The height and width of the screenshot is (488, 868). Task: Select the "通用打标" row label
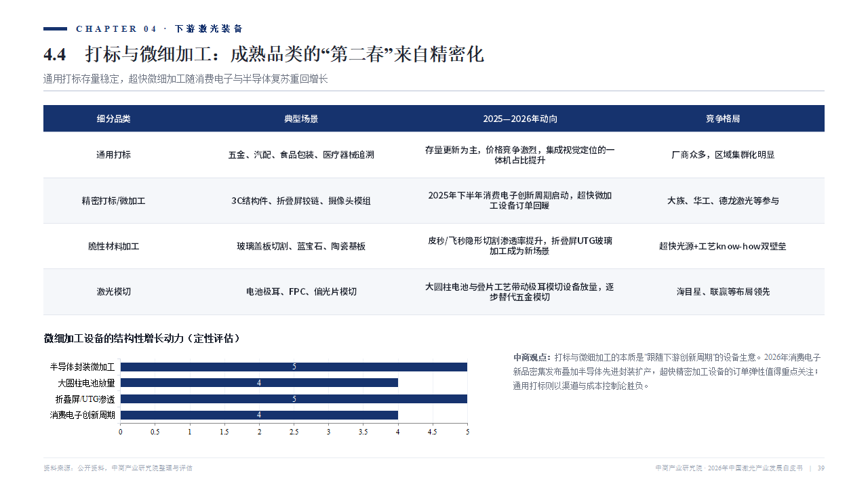coord(113,155)
